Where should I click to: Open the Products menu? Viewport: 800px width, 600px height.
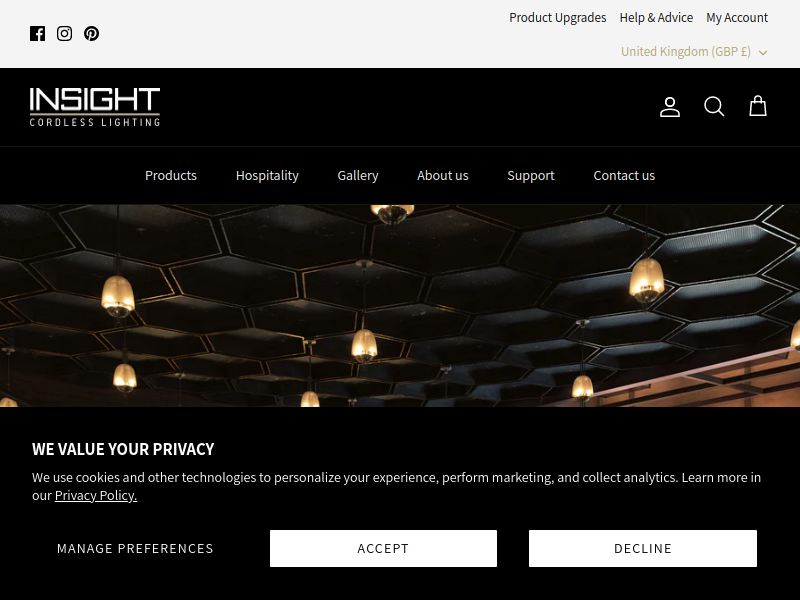point(171,176)
